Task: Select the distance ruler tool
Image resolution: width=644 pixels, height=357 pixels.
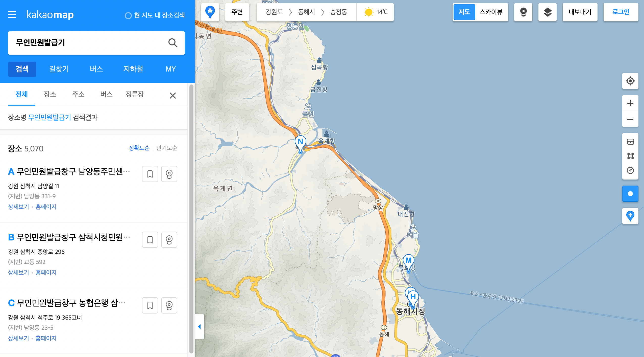Action: coord(630,142)
